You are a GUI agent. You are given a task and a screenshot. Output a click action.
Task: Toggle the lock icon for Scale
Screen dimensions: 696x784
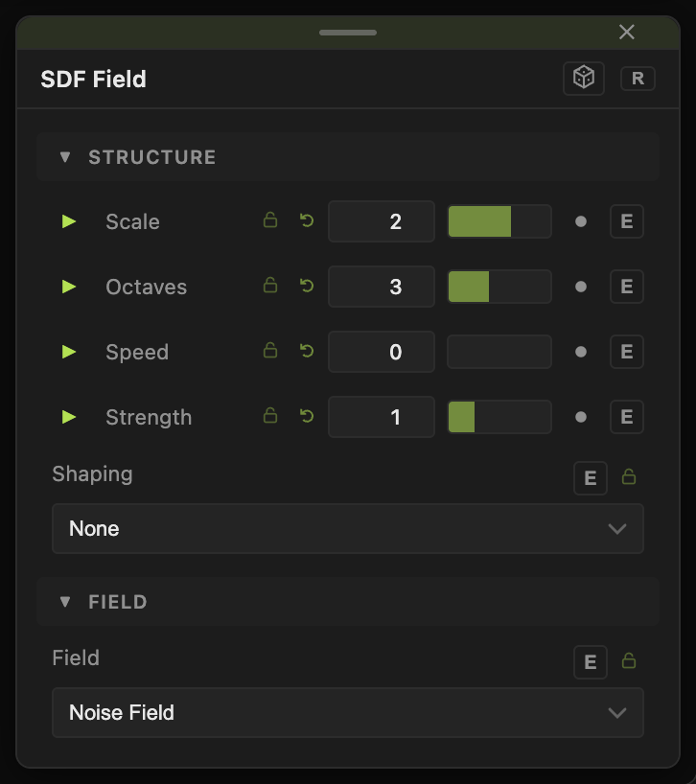pos(270,220)
